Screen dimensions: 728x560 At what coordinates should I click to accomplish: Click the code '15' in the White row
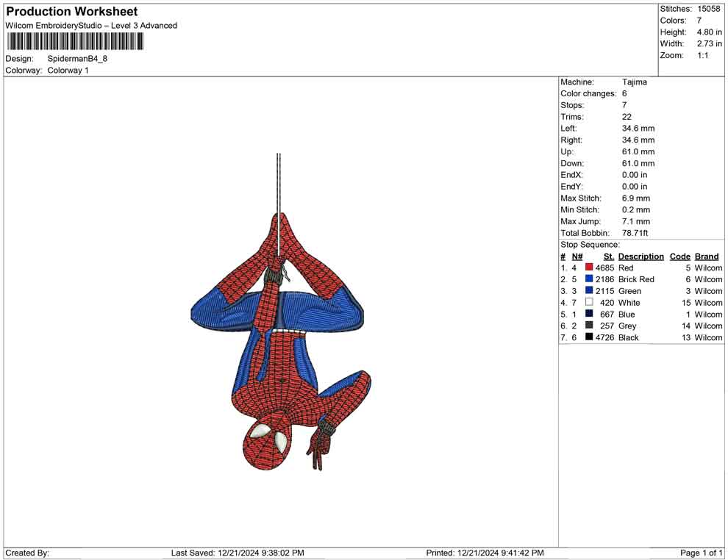click(686, 303)
